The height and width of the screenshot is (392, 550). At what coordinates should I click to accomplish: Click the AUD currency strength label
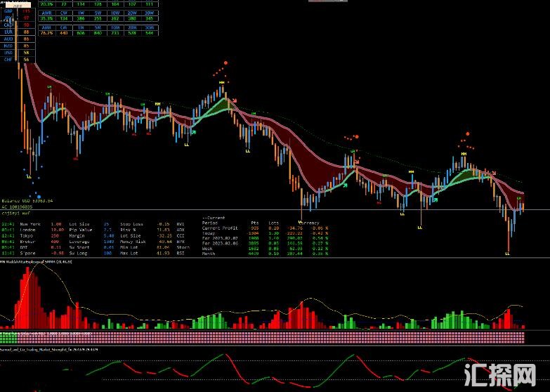(x=8, y=39)
